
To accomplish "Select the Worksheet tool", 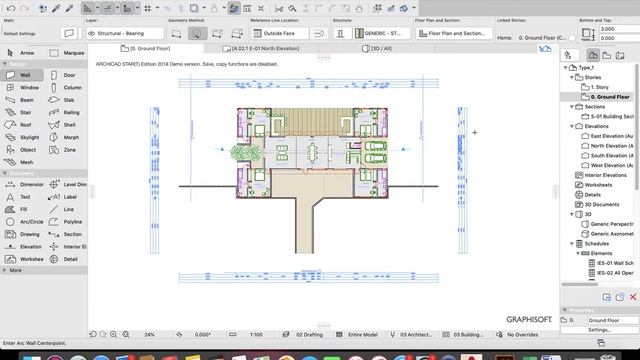I will (24, 259).
